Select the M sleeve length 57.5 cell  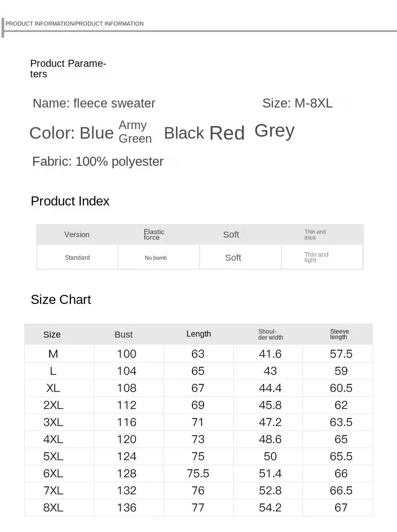341,354
